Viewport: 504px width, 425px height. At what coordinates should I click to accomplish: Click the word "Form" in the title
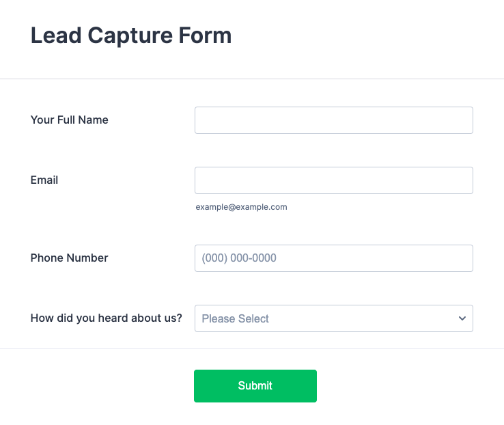(206, 36)
